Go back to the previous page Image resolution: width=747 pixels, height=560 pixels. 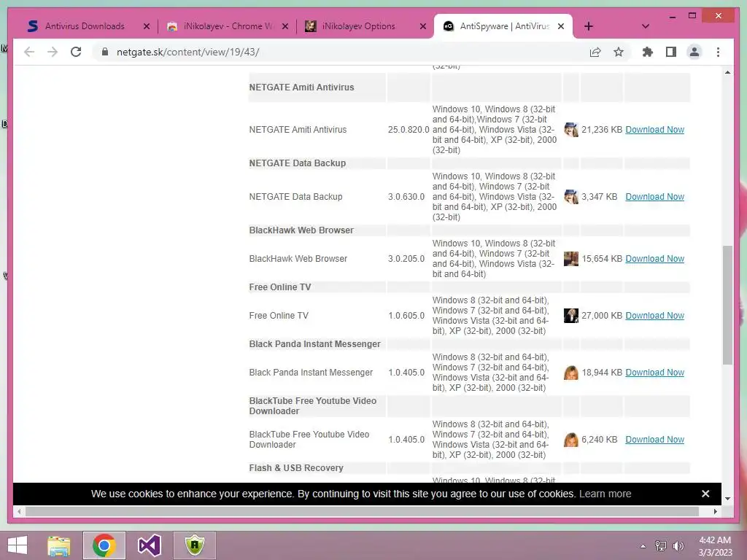pyautogui.click(x=29, y=52)
